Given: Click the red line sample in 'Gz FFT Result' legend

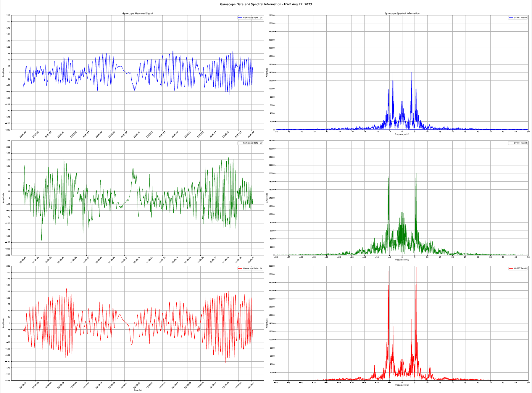Looking at the screenshot, I should [511, 268].
